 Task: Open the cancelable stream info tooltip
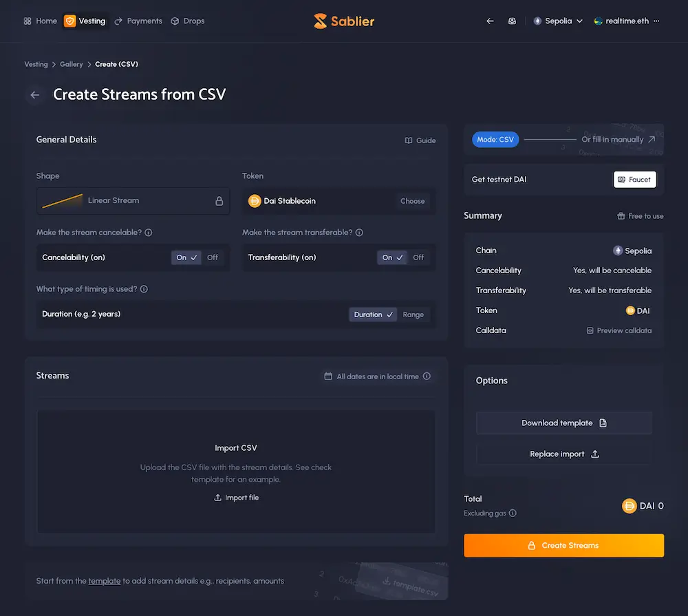(x=149, y=233)
